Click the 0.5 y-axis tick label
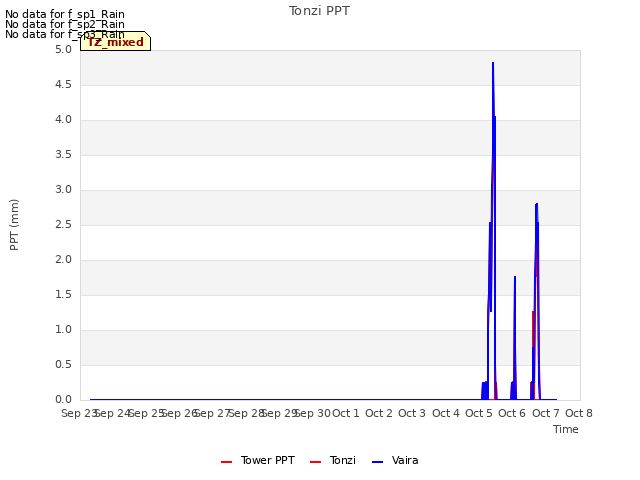 click(x=63, y=364)
